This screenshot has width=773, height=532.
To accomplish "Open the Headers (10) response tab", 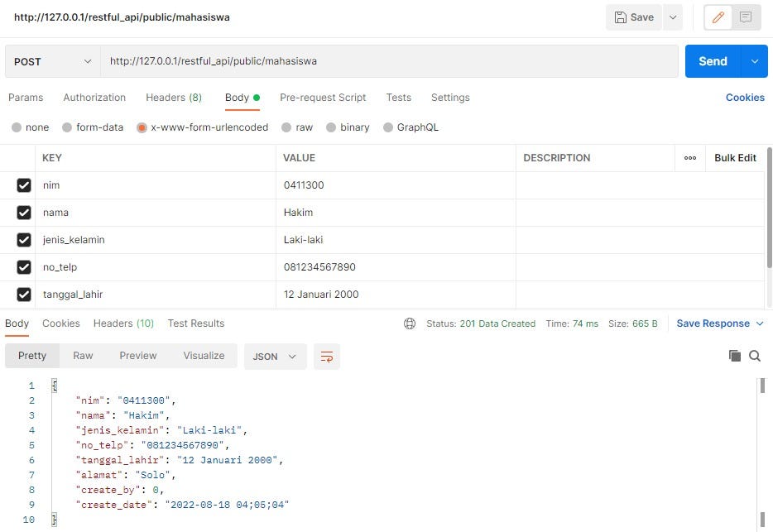I will tap(123, 324).
